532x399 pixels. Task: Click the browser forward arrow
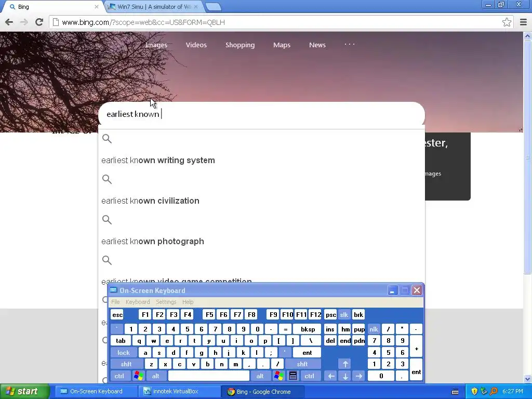point(24,22)
